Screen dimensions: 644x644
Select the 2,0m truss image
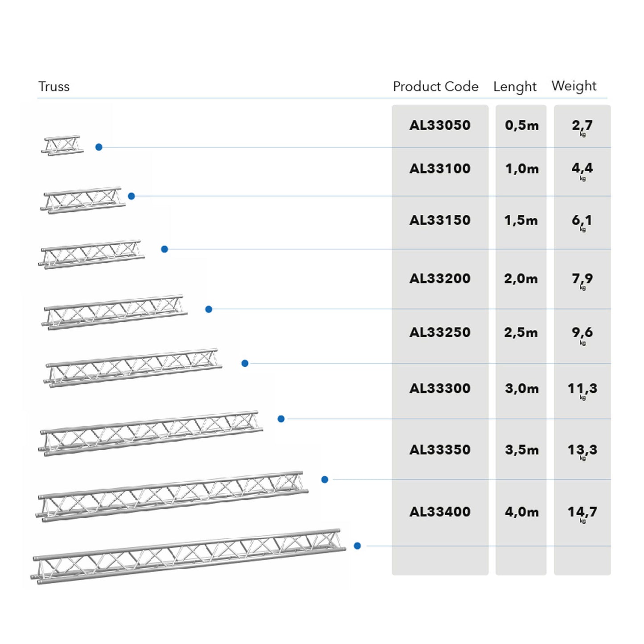(x=115, y=312)
